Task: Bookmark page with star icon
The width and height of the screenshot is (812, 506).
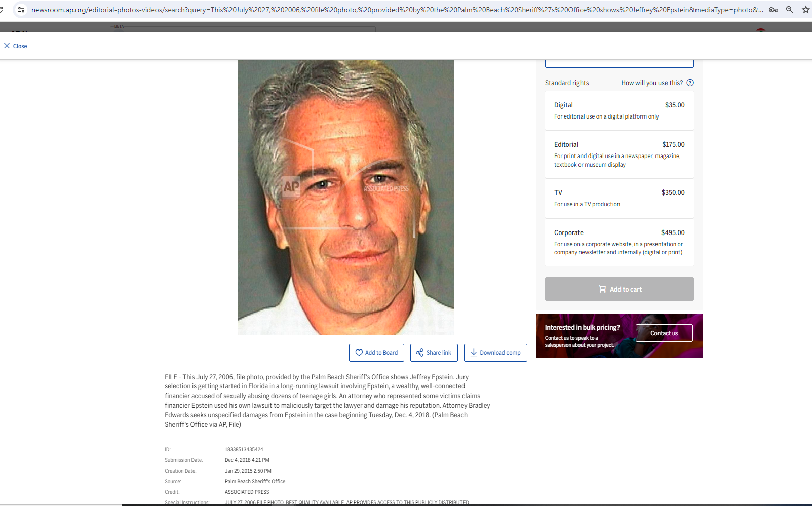Action: pos(805,10)
